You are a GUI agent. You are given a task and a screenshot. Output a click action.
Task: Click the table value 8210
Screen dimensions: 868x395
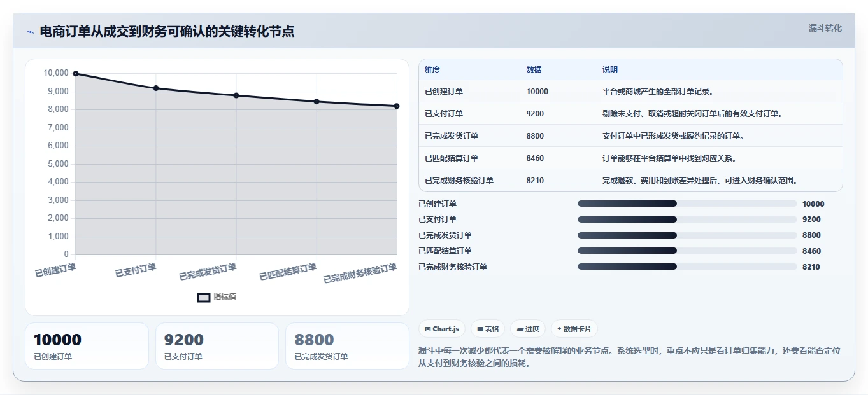coord(536,181)
